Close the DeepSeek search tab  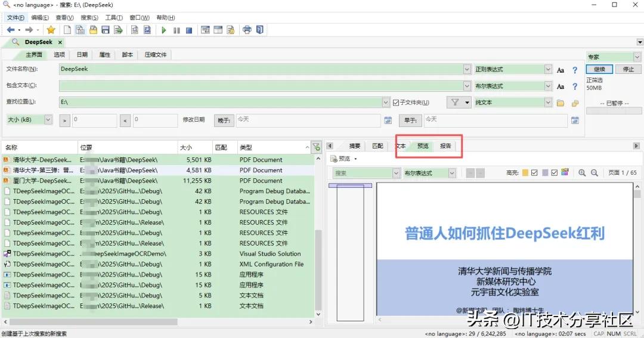click(x=60, y=42)
